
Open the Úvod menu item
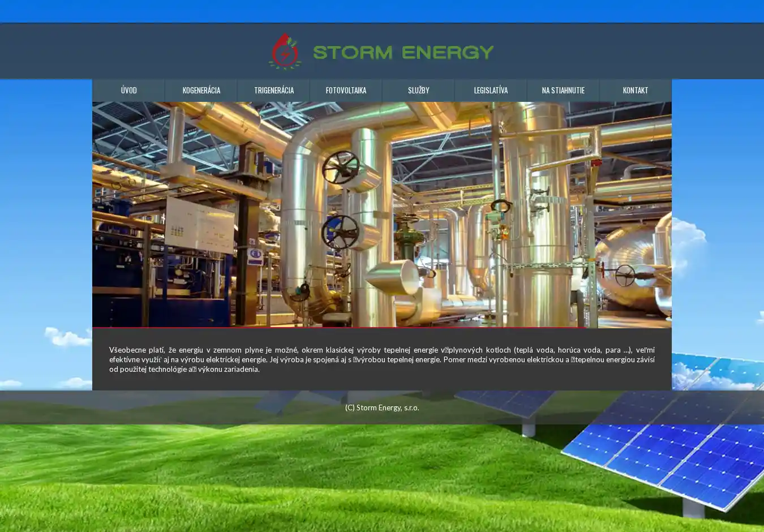(128, 91)
